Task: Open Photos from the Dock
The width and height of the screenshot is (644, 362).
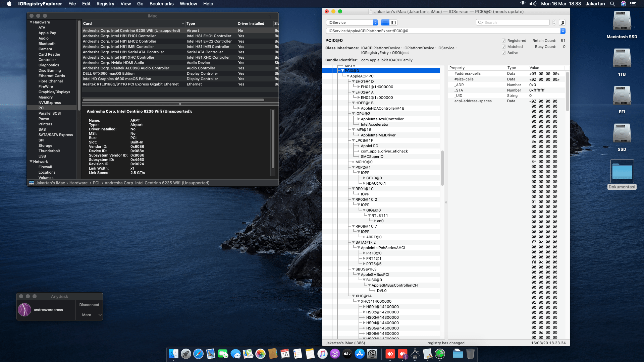Action: tap(260, 354)
